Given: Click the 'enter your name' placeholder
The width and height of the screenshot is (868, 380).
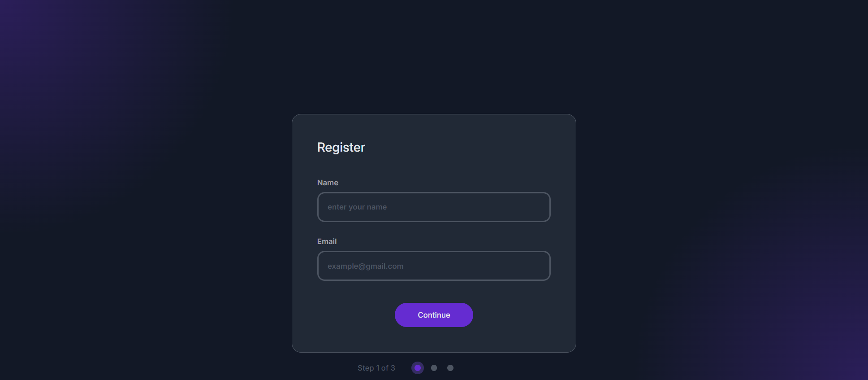Looking at the screenshot, I should (x=357, y=207).
